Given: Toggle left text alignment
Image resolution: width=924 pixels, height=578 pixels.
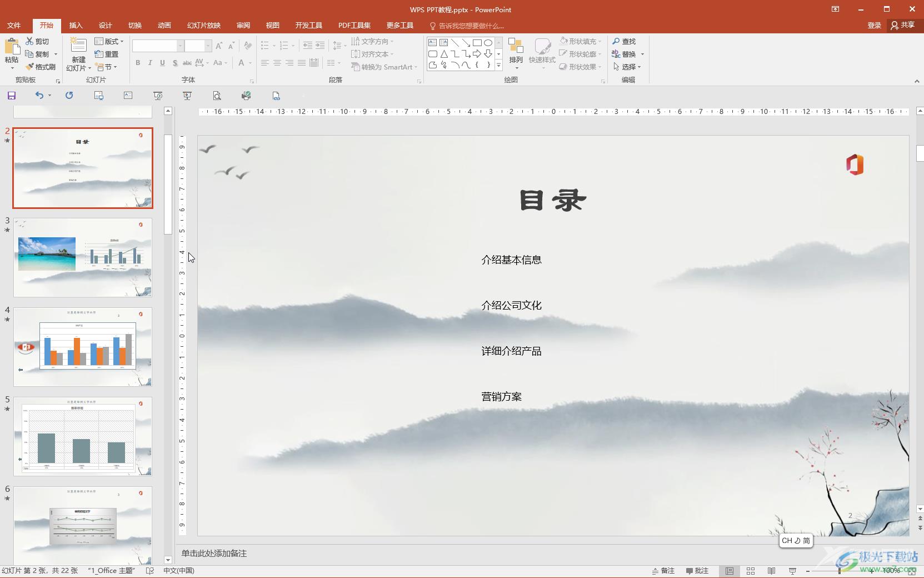Looking at the screenshot, I should (x=264, y=63).
